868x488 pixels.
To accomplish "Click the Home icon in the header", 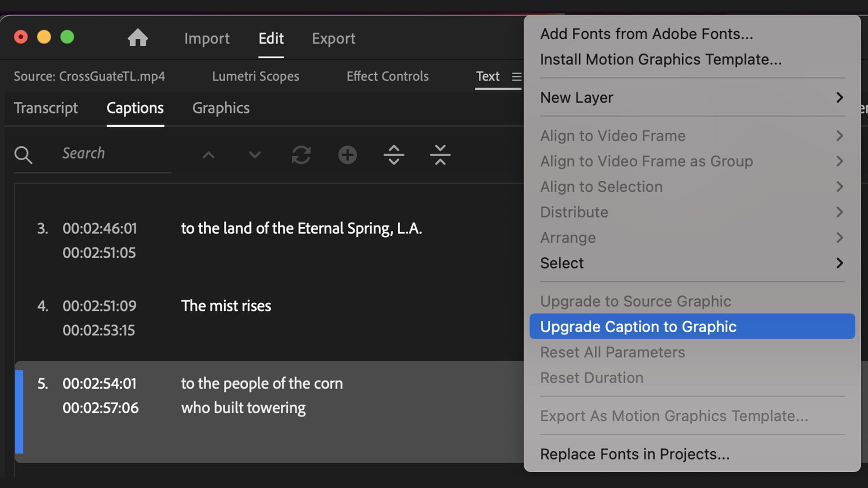I will coord(138,38).
